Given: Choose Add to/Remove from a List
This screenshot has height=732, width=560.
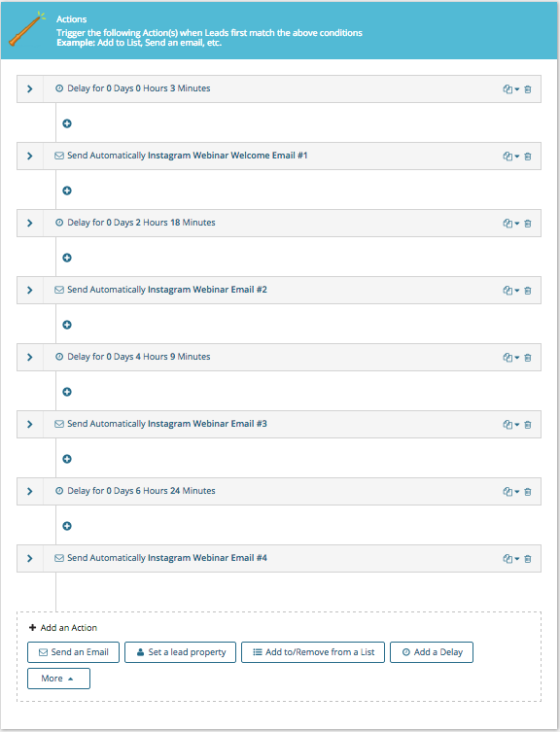Looking at the screenshot, I should click(313, 652).
